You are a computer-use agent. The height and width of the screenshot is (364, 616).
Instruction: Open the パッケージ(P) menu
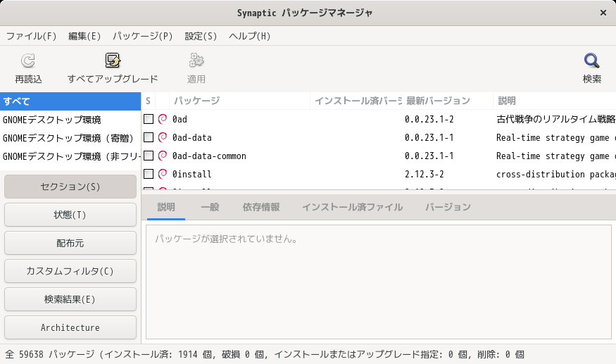click(143, 36)
